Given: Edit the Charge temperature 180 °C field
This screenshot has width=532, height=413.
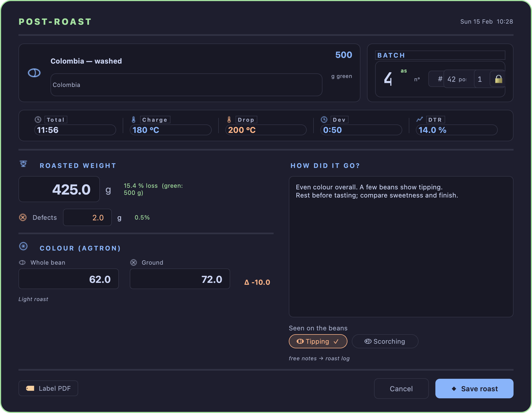Looking at the screenshot, I should (171, 130).
